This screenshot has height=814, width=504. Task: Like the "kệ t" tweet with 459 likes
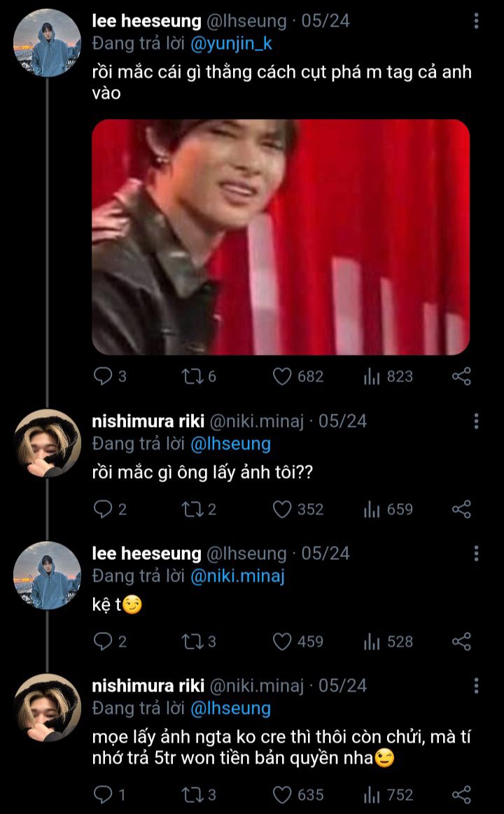coord(282,641)
